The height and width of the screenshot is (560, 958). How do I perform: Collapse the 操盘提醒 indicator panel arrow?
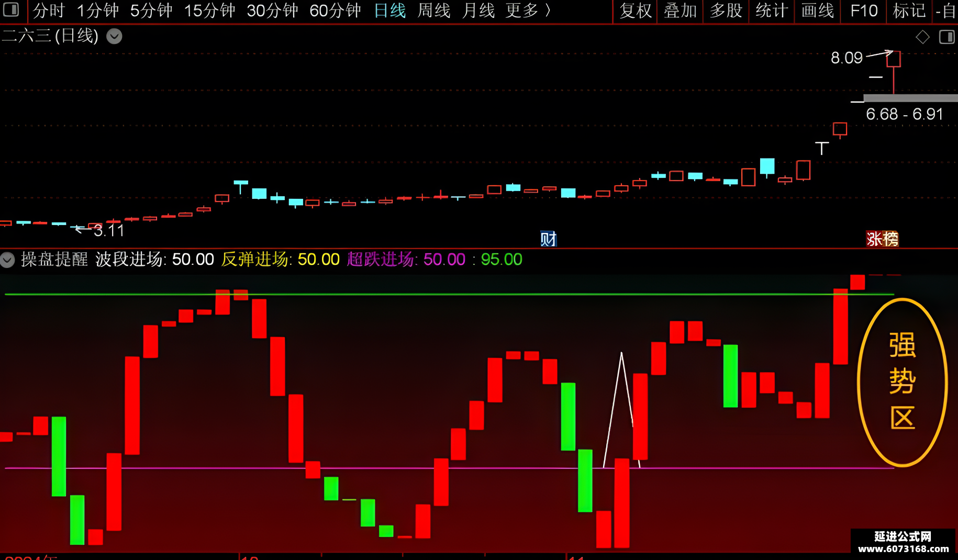(x=7, y=260)
